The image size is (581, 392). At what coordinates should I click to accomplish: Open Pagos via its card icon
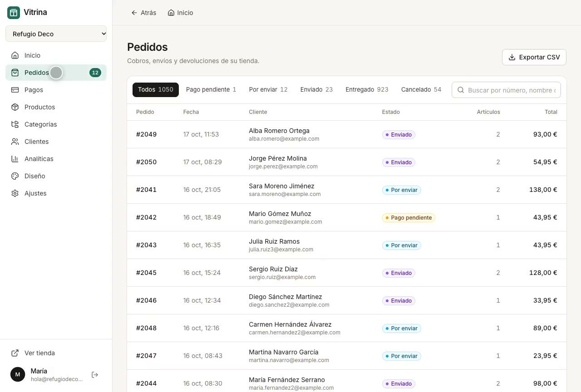(15, 90)
